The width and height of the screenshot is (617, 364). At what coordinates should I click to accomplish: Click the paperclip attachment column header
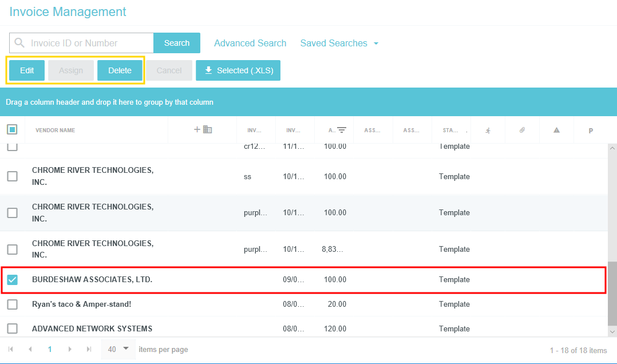click(x=522, y=130)
